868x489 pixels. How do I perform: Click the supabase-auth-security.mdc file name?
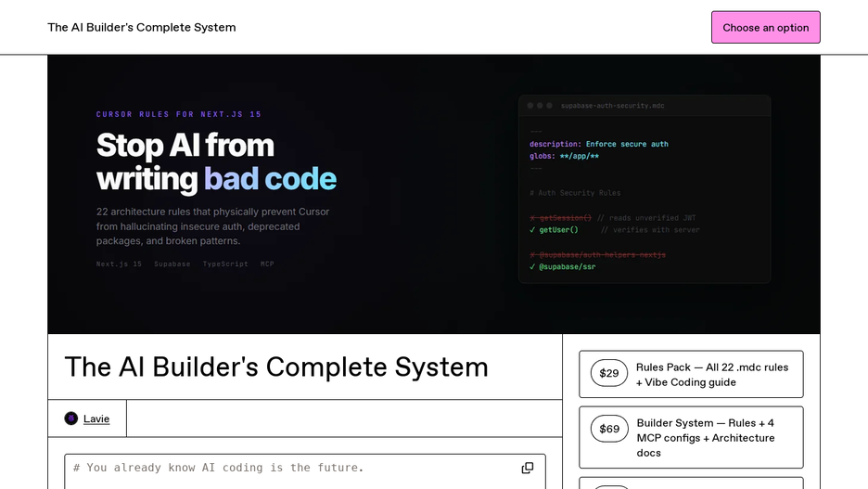click(x=612, y=106)
